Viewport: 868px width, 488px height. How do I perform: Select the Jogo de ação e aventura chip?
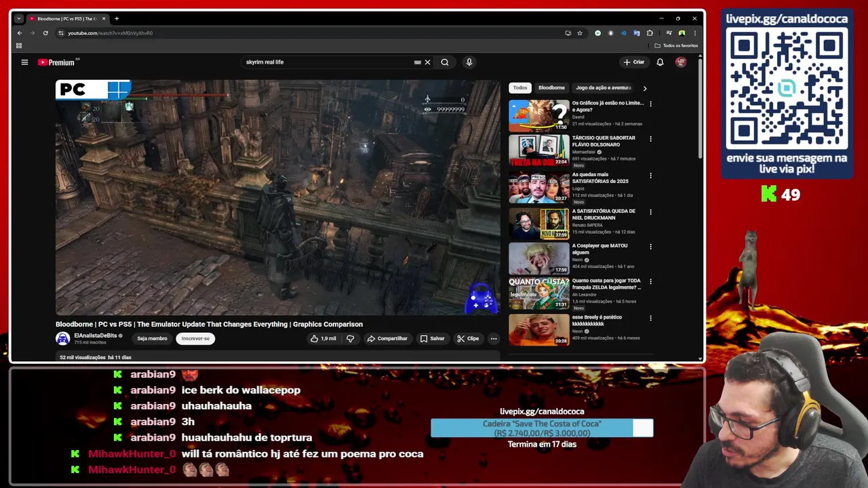603,87
